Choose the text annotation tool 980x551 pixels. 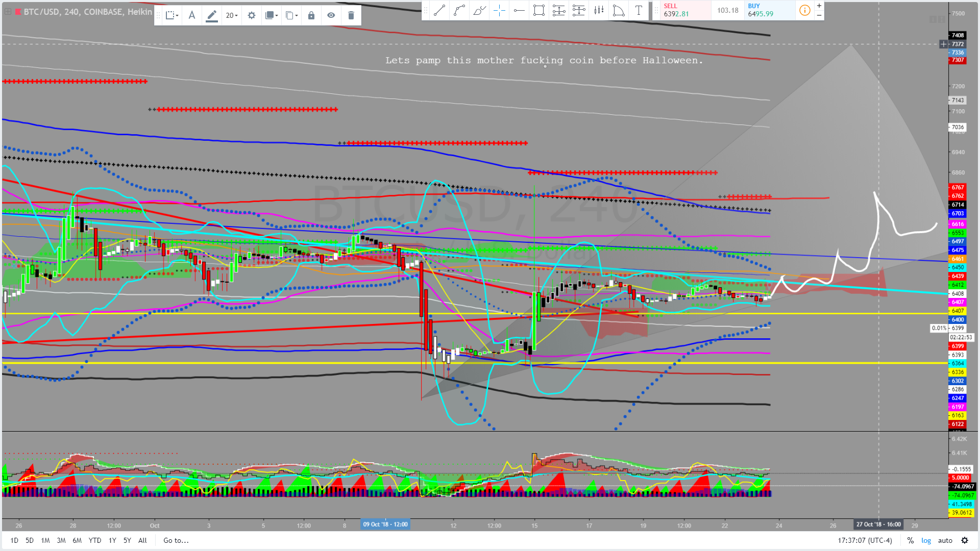[x=639, y=11]
